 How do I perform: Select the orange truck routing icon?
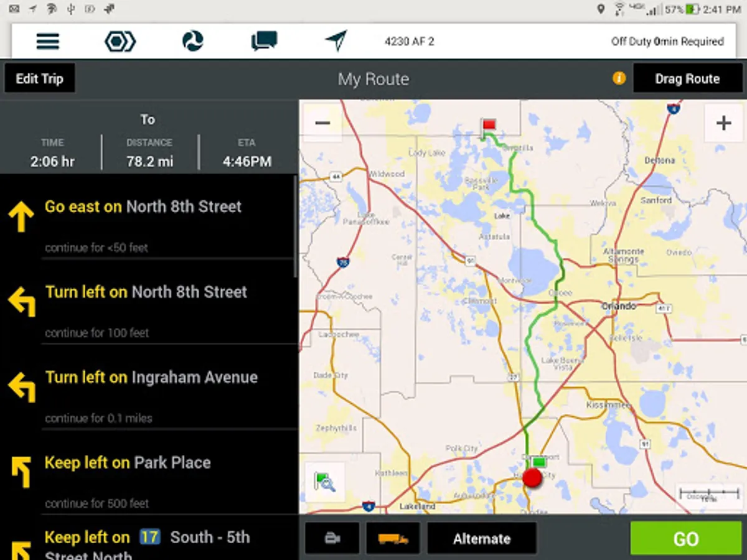coord(393,539)
